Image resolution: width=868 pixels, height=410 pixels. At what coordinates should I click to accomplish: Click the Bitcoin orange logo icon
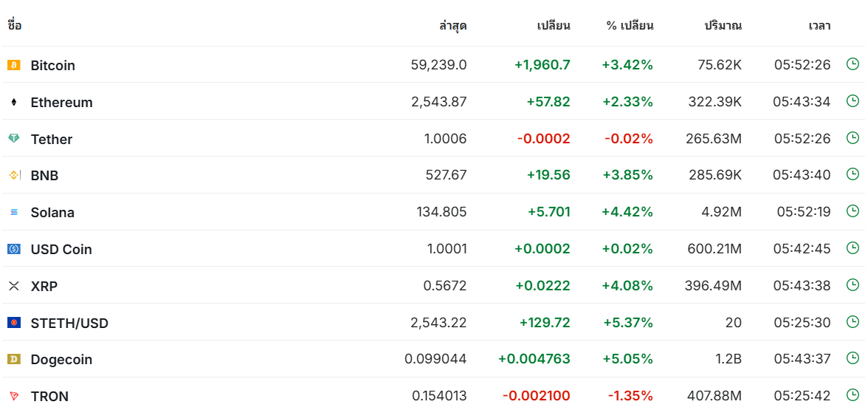[14, 65]
